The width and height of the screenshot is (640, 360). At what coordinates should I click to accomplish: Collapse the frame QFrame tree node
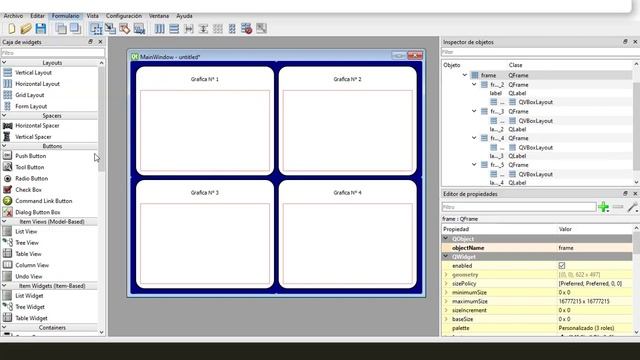464,75
